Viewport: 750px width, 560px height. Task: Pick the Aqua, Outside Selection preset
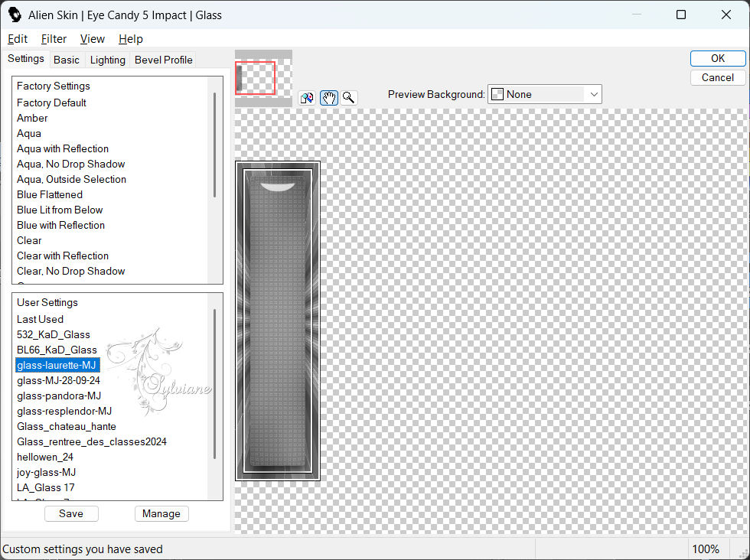coord(71,179)
